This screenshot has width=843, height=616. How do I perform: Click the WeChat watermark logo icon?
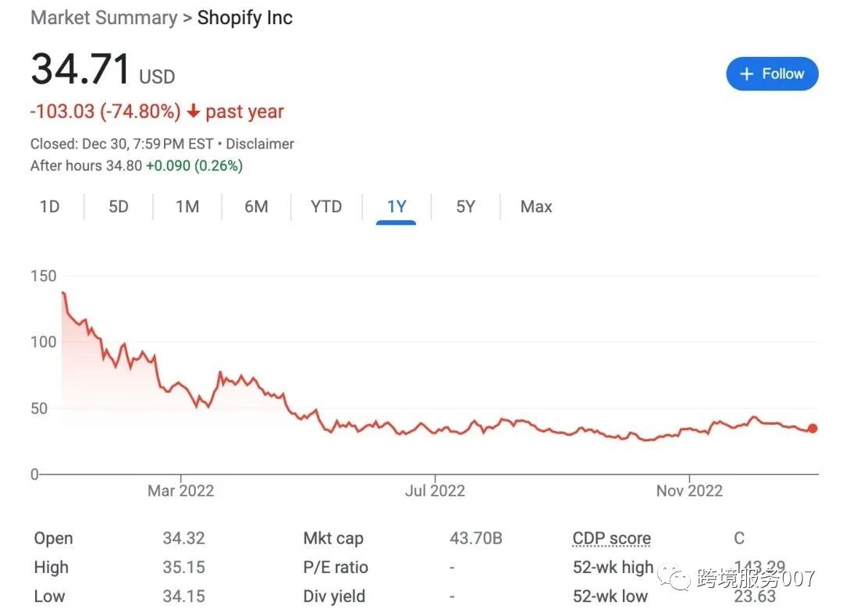(x=676, y=579)
